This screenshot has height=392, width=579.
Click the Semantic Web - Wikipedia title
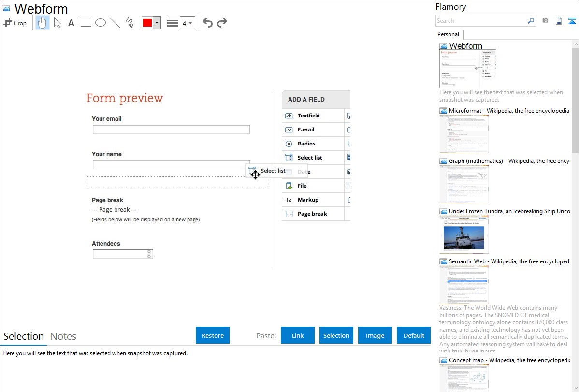click(509, 261)
